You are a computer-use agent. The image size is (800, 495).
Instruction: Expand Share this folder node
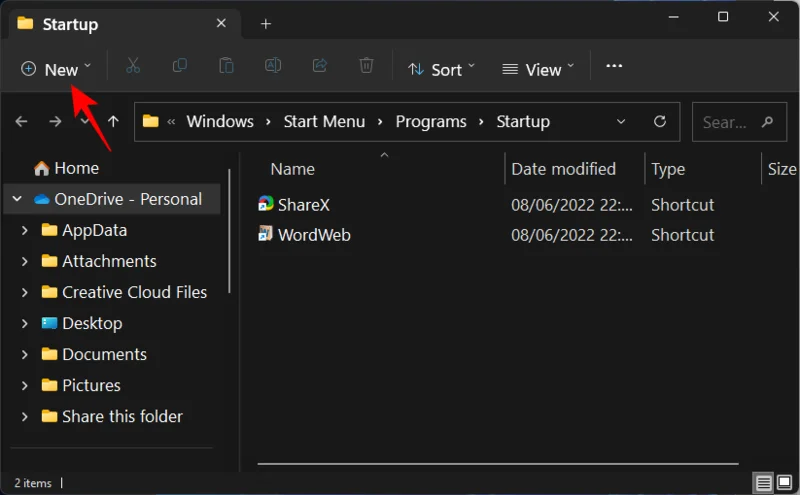24,416
